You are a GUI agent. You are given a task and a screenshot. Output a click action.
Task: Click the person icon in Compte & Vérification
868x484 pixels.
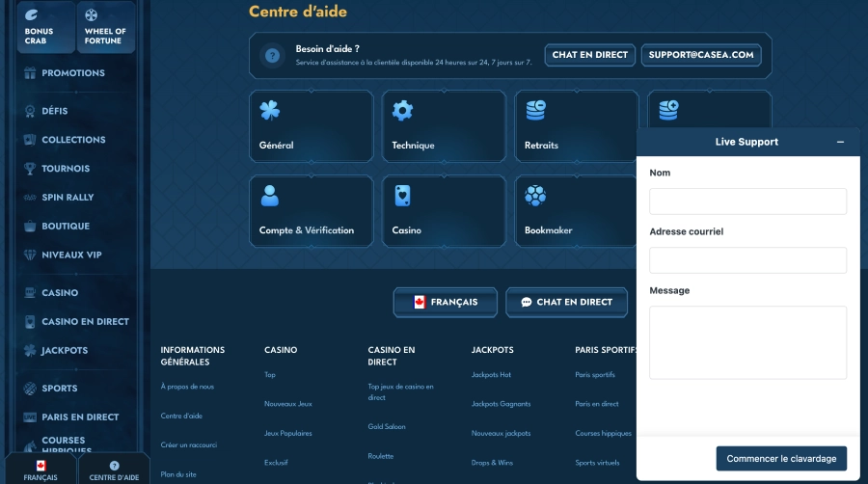click(x=270, y=196)
